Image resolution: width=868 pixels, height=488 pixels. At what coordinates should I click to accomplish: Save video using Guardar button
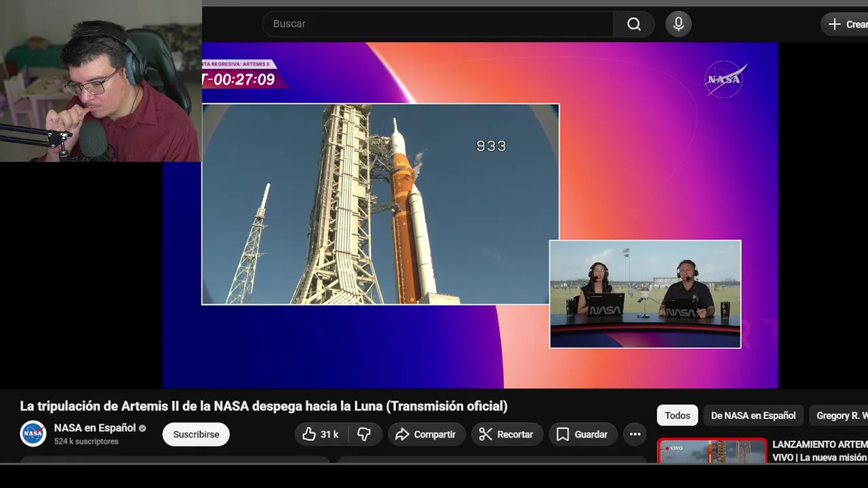(x=583, y=434)
